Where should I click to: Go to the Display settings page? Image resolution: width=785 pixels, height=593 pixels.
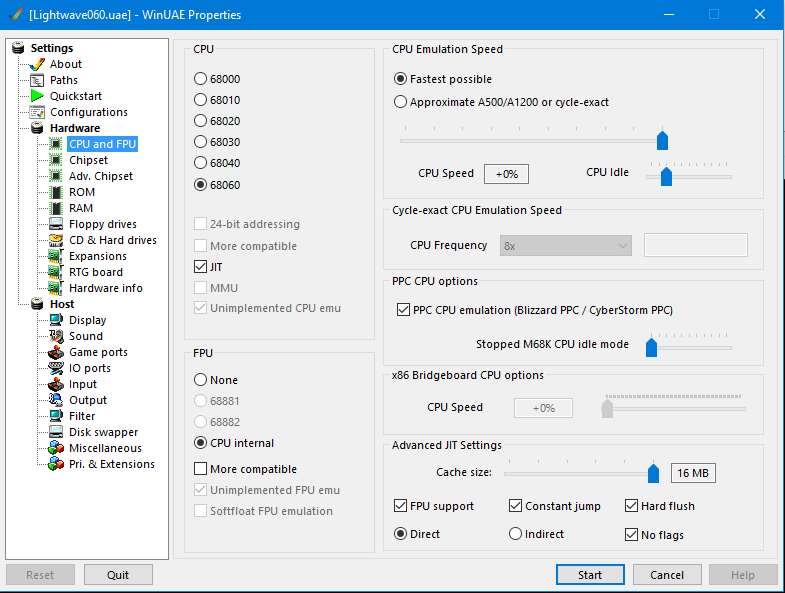(x=88, y=320)
